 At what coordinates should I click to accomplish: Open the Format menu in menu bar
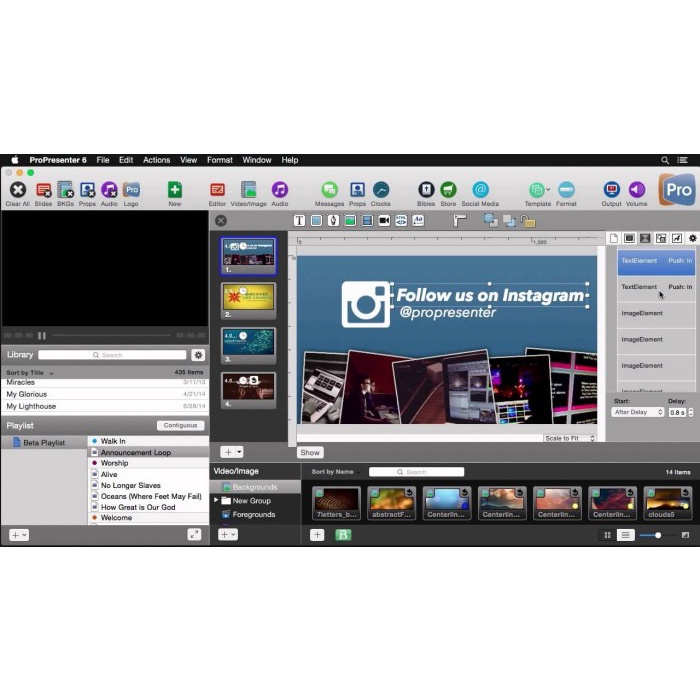220,160
